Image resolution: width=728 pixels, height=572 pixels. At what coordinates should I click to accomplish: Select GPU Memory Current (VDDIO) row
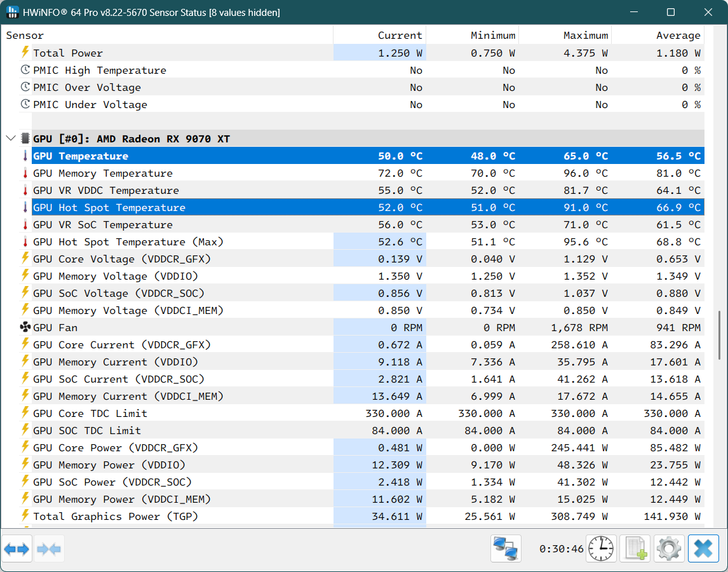(x=368, y=362)
